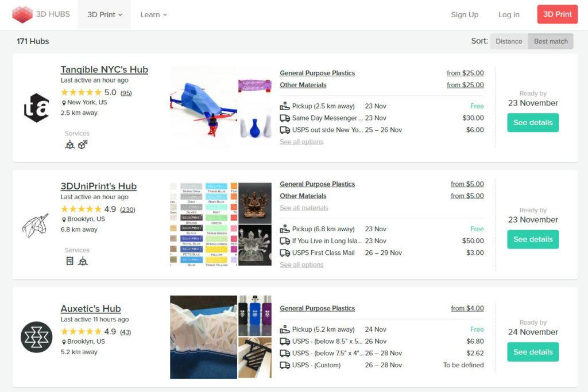Click 3D modeling service icon under 3DUniPrint's Hub

coord(83,261)
